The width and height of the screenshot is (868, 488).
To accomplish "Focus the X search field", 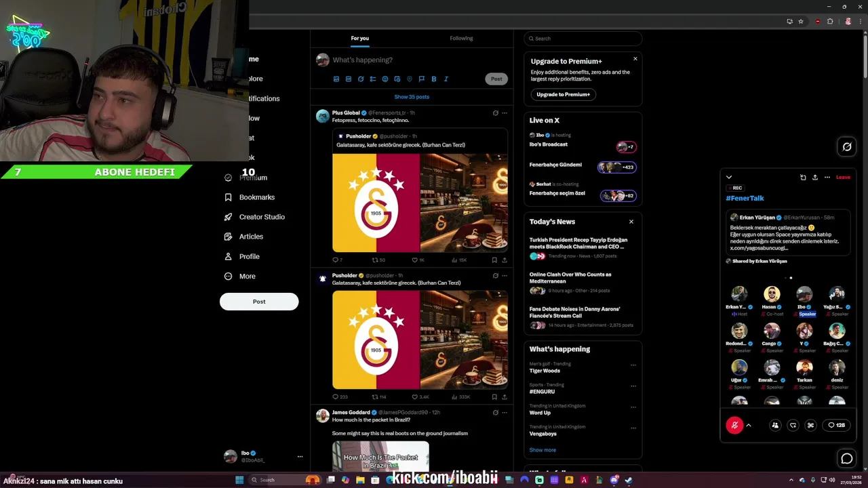I will pyautogui.click(x=583, y=39).
